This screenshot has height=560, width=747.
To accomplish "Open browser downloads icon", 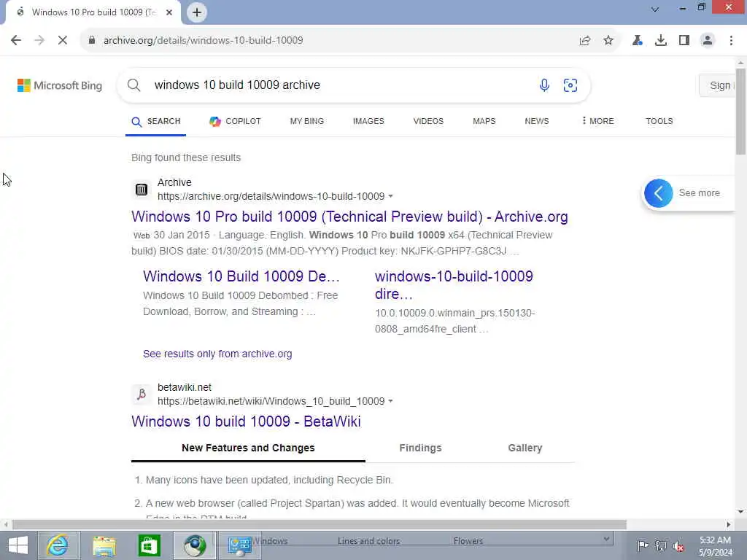I will click(x=661, y=41).
